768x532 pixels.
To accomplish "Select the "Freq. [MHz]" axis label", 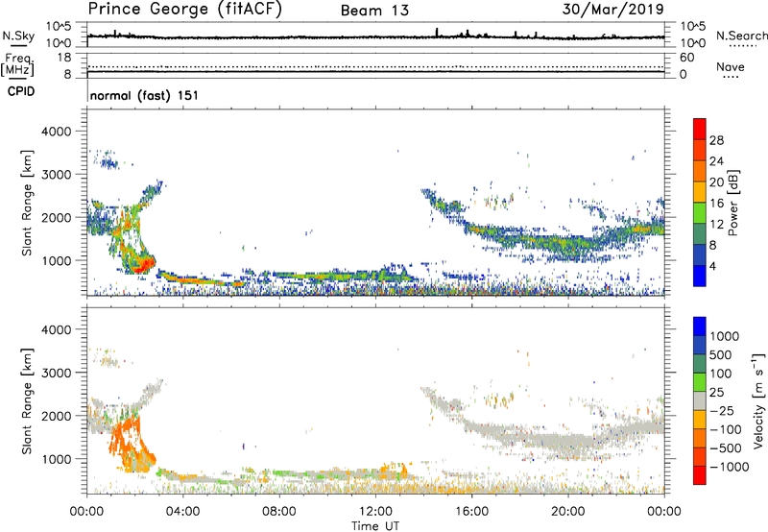I will point(18,64).
